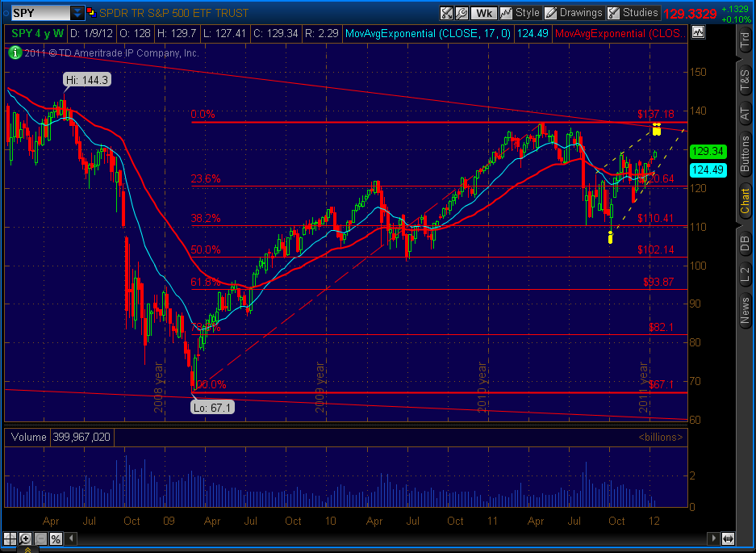Switch to the News side tab

[x=746, y=310]
